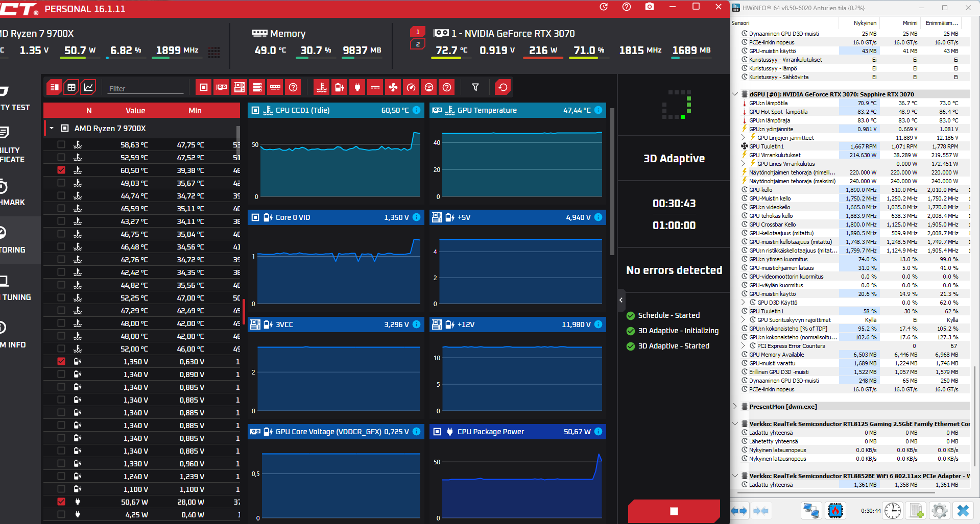
Task: Toggle the power plug sensor filter icon
Action: [x=357, y=87]
